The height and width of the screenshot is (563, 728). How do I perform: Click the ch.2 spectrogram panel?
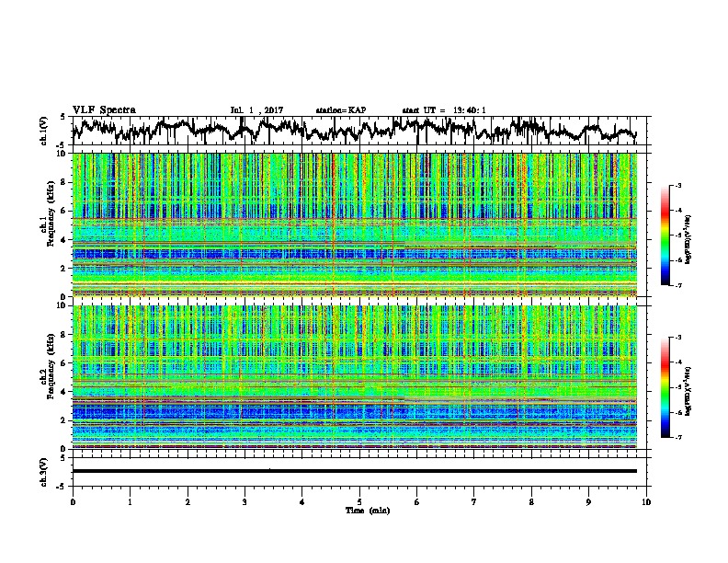tap(355, 377)
